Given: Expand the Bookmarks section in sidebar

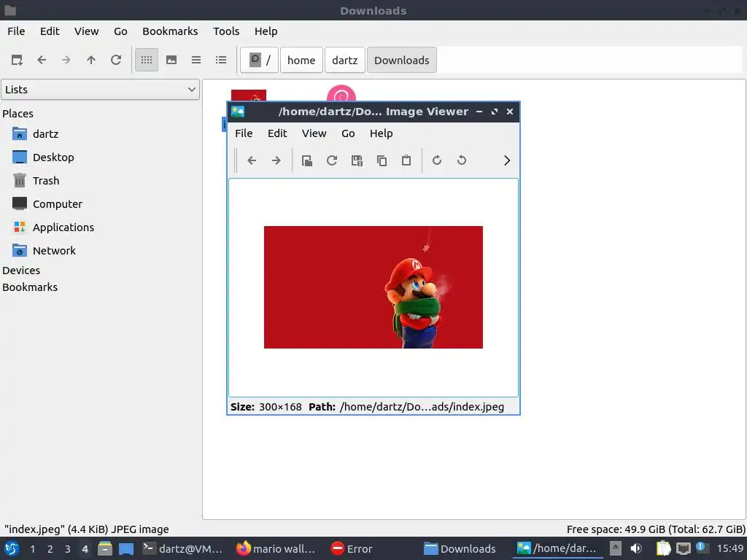Looking at the screenshot, I should [30, 287].
